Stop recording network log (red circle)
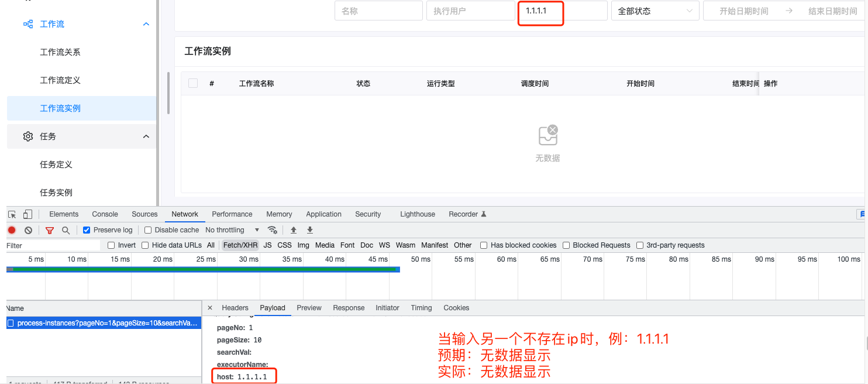 (11, 229)
